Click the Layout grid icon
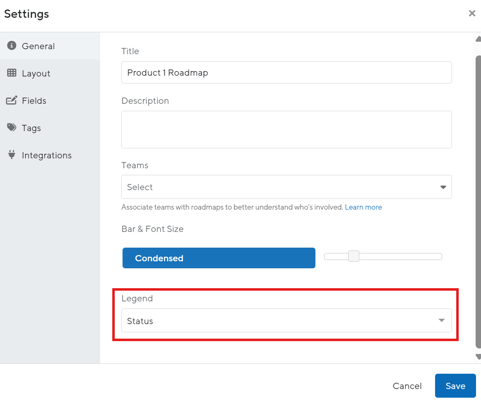Screen dimensions: 481x401 pyautogui.click(x=12, y=73)
